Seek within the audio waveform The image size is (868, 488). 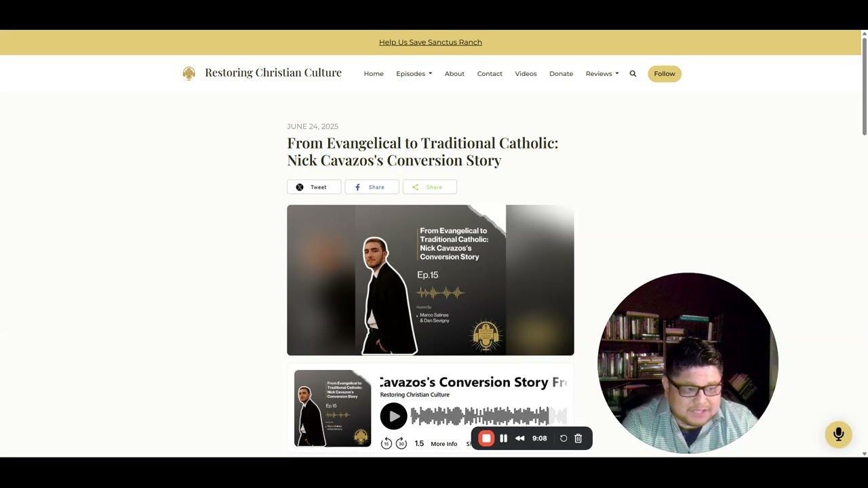489,416
